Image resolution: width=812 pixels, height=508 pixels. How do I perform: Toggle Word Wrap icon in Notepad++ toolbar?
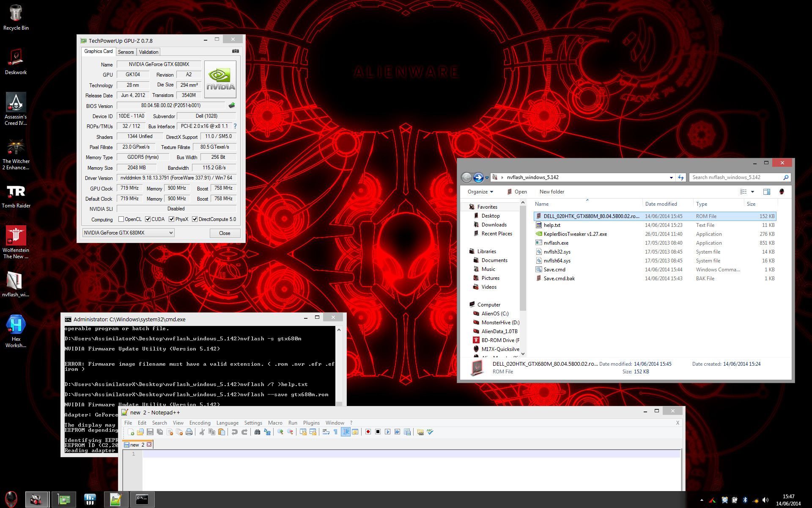326,432
